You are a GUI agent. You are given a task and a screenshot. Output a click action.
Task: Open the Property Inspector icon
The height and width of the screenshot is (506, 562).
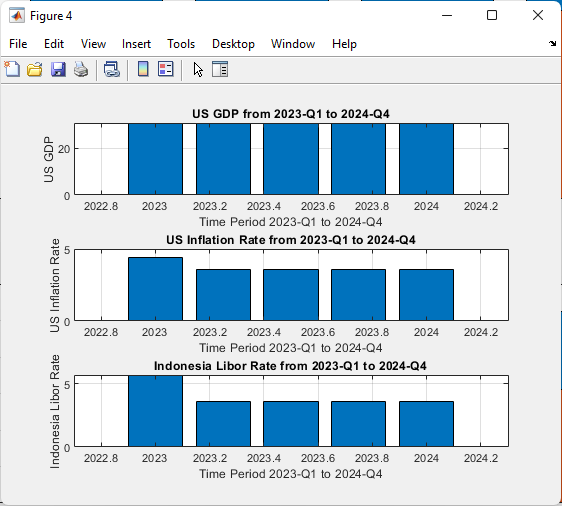(220, 69)
